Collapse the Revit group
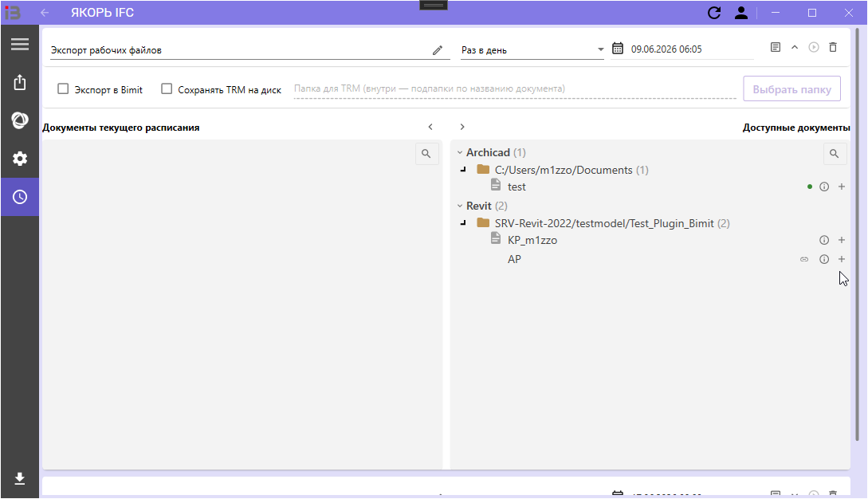 [x=459, y=206]
